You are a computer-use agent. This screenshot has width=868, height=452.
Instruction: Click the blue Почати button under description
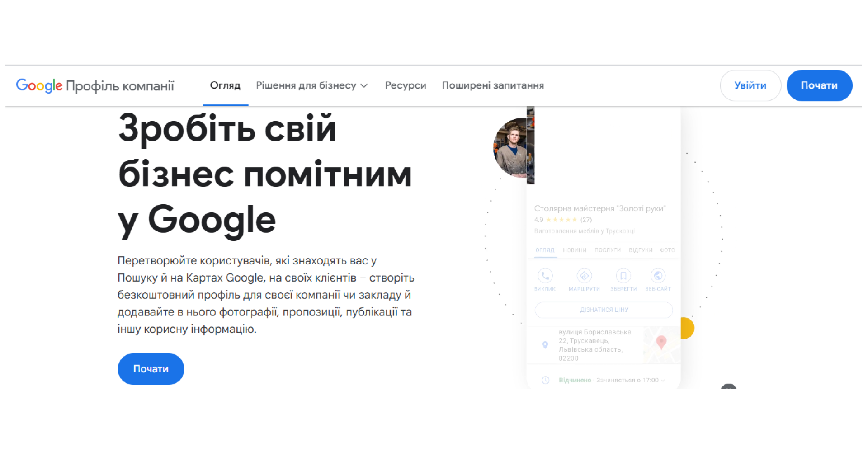pyautogui.click(x=151, y=369)
